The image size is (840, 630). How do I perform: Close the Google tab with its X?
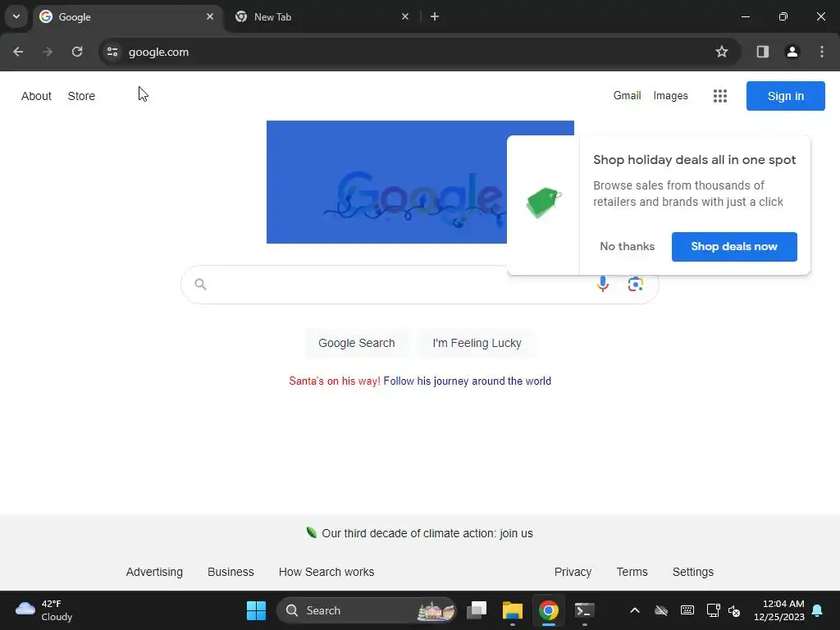coord(210,16)
